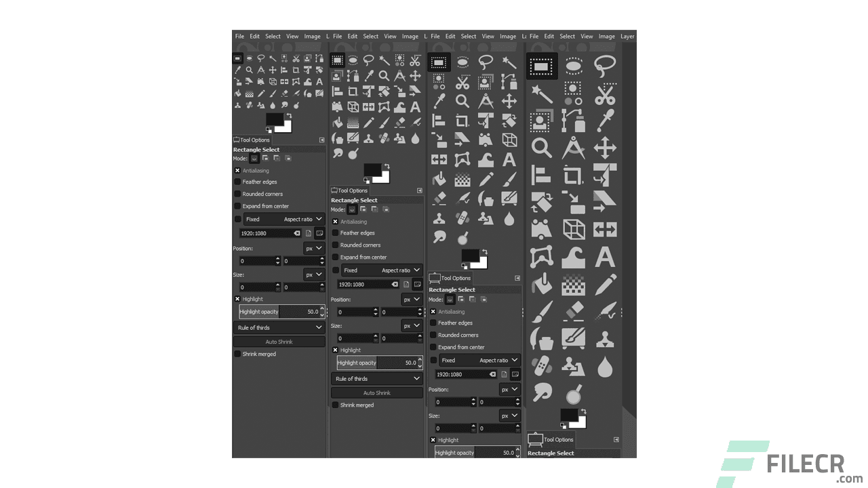The image size is (868, 488).
Task: Pick the Fuzzy Select wand in the largest-icon toolbox
Action: [x=541, y=94]
